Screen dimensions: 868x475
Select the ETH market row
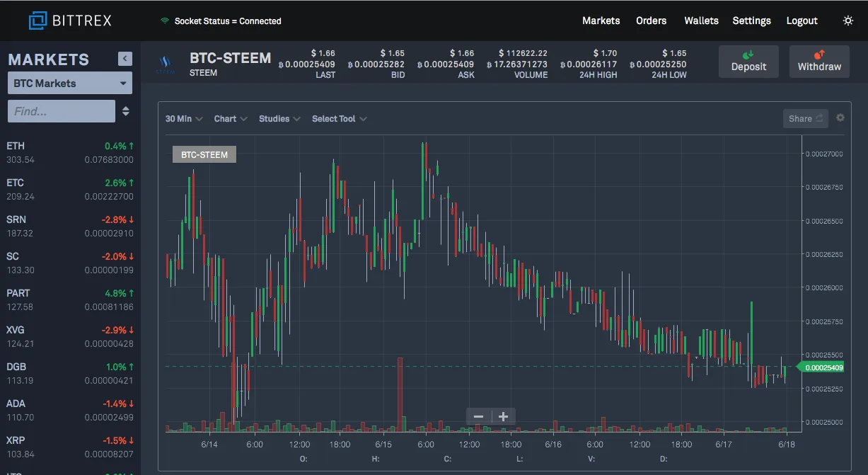click(x=70, y=152)
